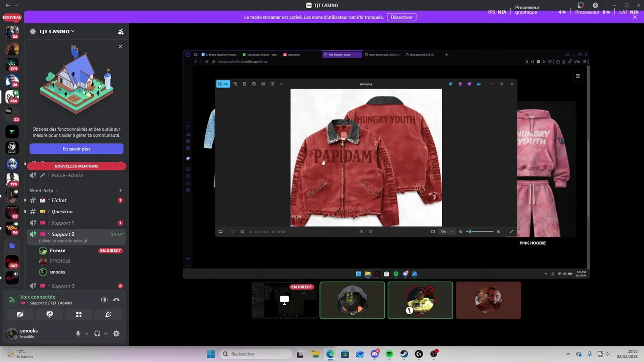Open Discord inbox icon in title bar
The image size is (644, 362).
(580, 6)
